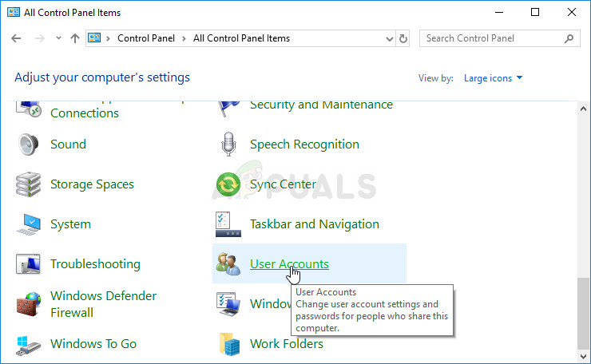Open the Troubleshooting icon
This screenshot has height=364, width=591.
point(28,264)
